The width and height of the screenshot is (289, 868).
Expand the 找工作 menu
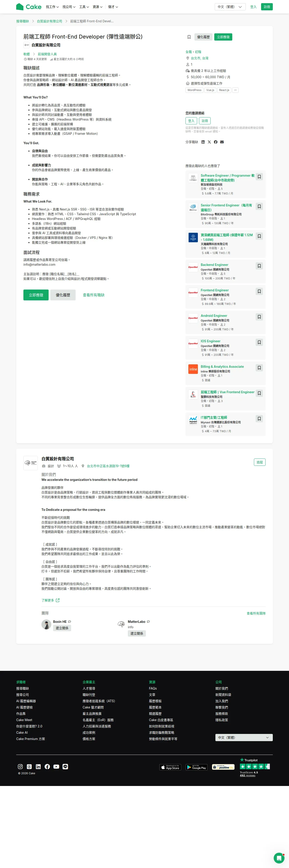tap(52, 7)
